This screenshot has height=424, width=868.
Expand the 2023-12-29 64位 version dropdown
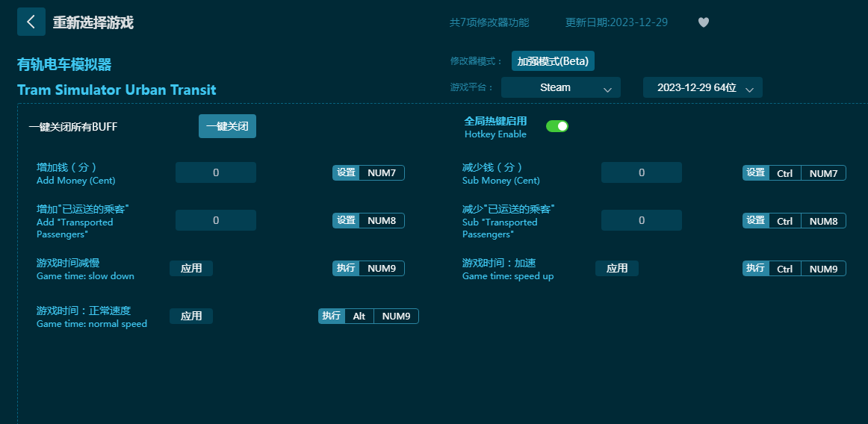[x=702, y=87]
